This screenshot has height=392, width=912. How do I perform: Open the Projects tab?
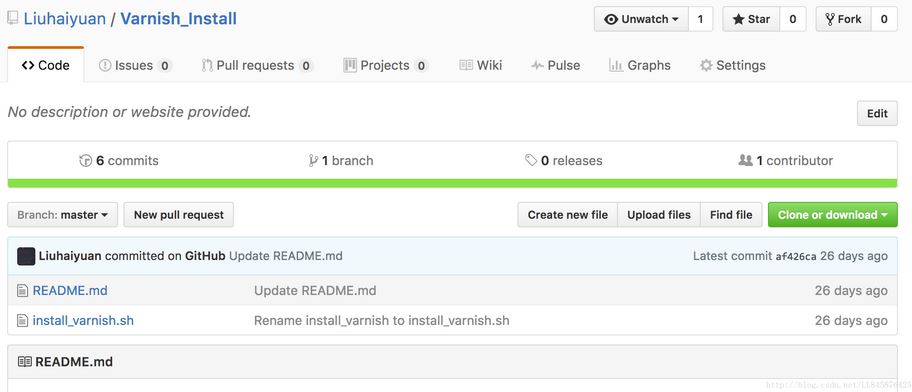click(386, 65)
